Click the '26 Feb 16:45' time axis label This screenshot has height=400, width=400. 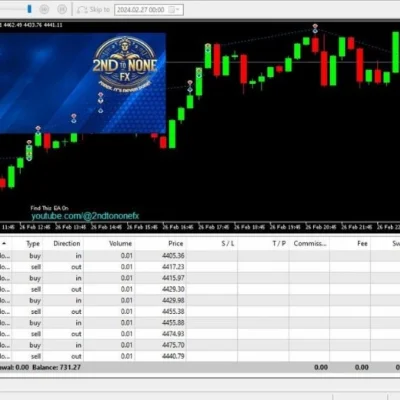(178, 227)
